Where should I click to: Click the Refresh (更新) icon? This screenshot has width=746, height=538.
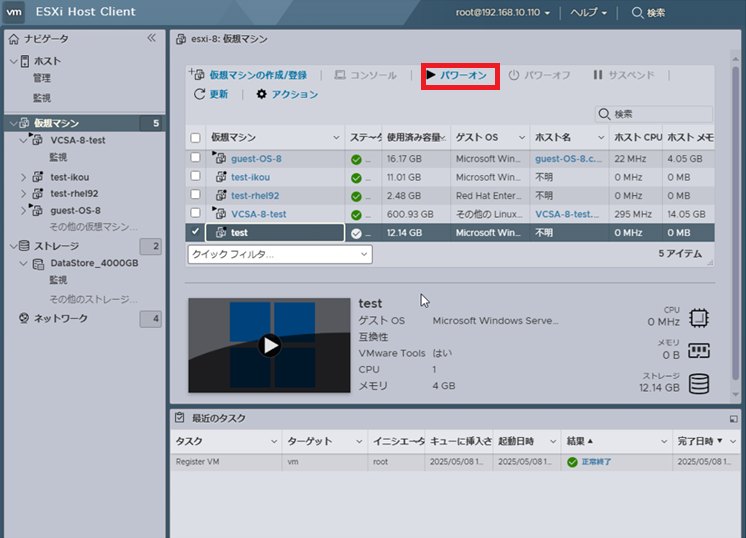pos(200,94)
